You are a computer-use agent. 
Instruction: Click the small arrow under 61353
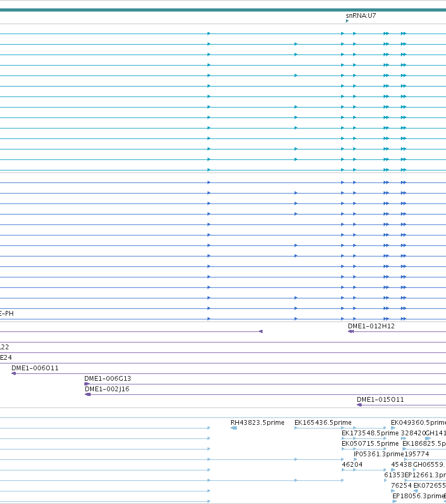pyautogui.click(x=386, y=480)
